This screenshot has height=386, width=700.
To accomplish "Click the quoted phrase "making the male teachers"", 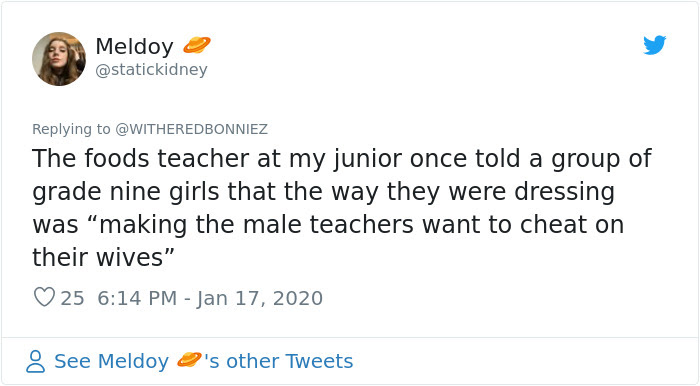I will [x=257, y=224].
